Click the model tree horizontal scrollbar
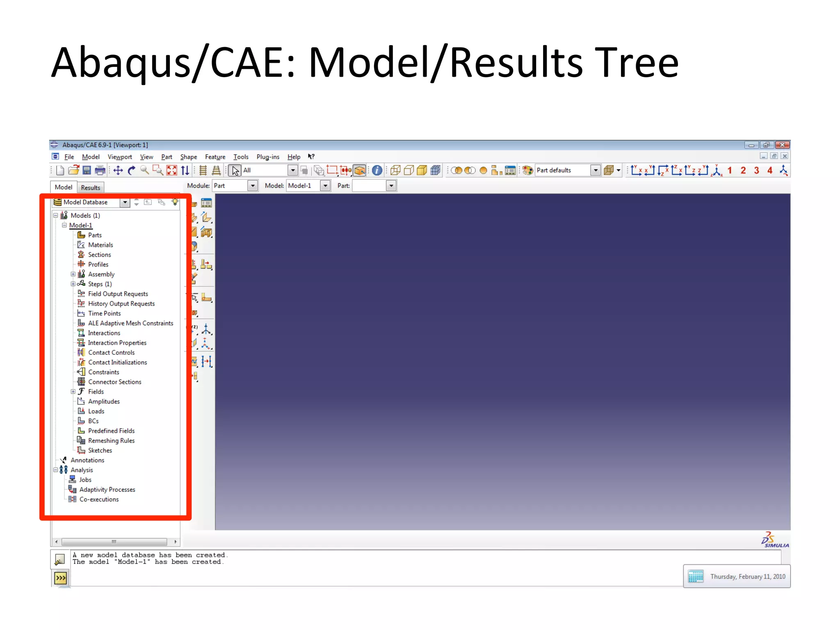 [114, 542]
